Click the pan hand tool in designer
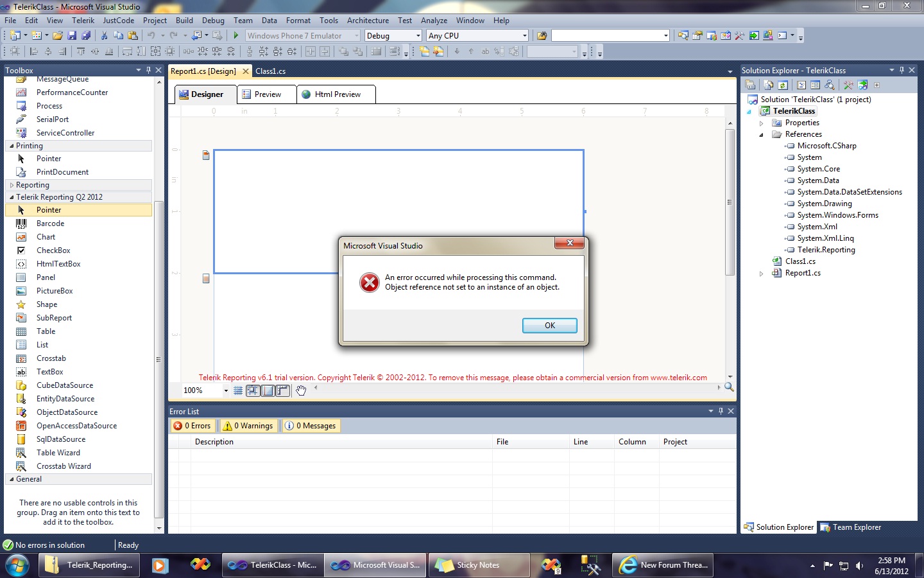Viewport: 924px width, 578px height. 301,390
